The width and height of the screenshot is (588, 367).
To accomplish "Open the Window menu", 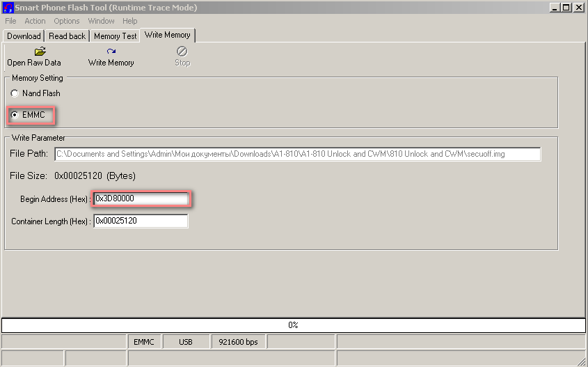I will pyautogui.click(x=101, y=21).
